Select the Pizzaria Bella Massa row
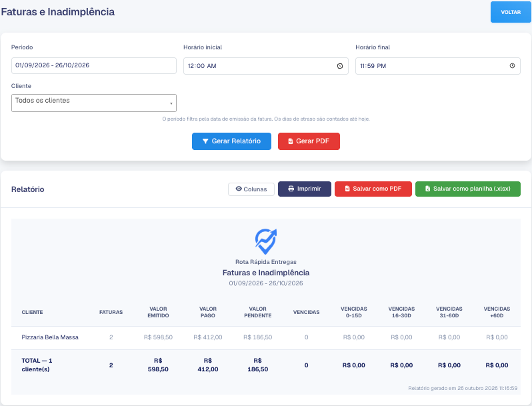The height and width of the screenshot is (406, 532). pyautogui.click(x=265, y=337)
